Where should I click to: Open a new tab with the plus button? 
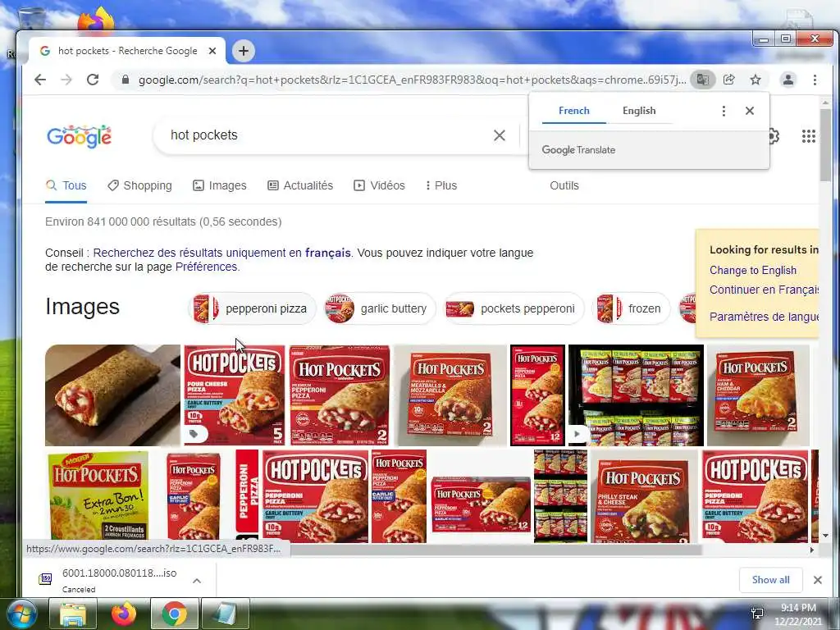point(244,51)
